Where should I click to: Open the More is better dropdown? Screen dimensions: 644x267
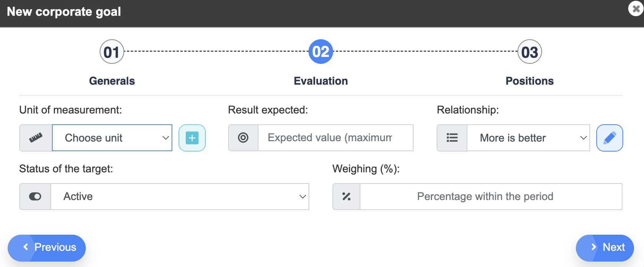528,138
